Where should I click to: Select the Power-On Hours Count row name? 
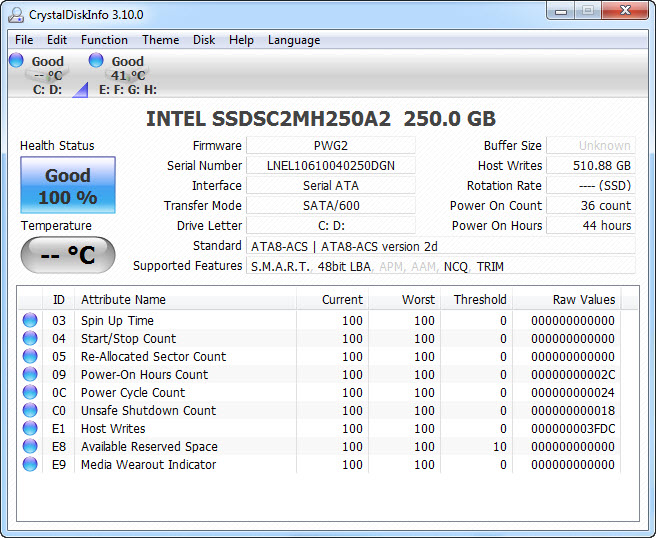(144, 374)
